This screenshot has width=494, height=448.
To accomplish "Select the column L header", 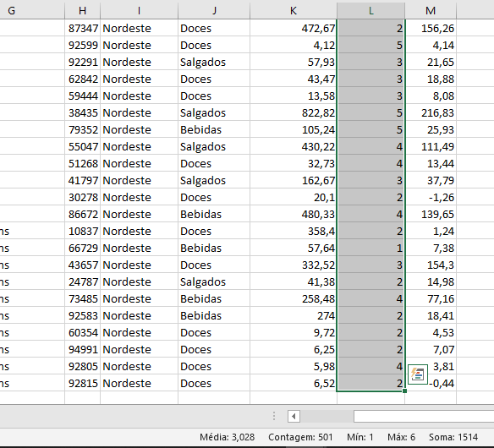I will [370, 11].
